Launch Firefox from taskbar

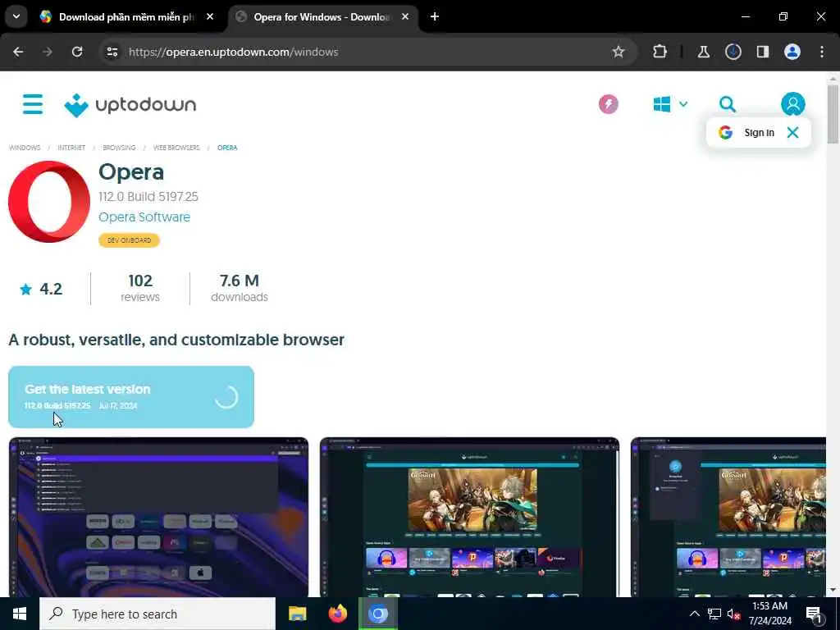tap(337, 614)
